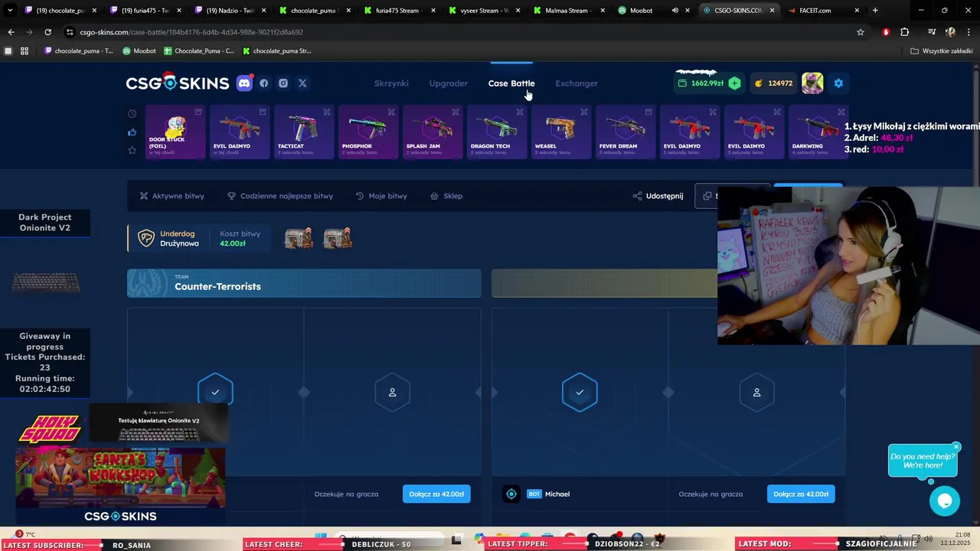Screen dimensions: 980x551
Task: Open the Weasel drop card
Action: click(x=561, y=132)
